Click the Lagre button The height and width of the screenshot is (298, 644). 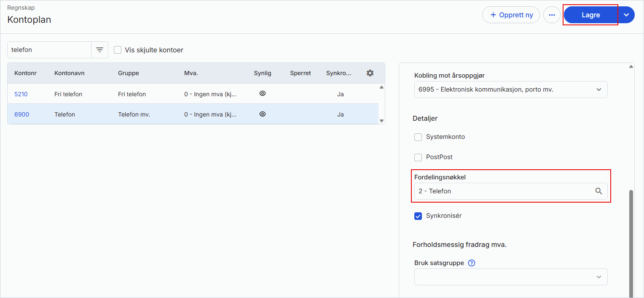pos(590,15)
